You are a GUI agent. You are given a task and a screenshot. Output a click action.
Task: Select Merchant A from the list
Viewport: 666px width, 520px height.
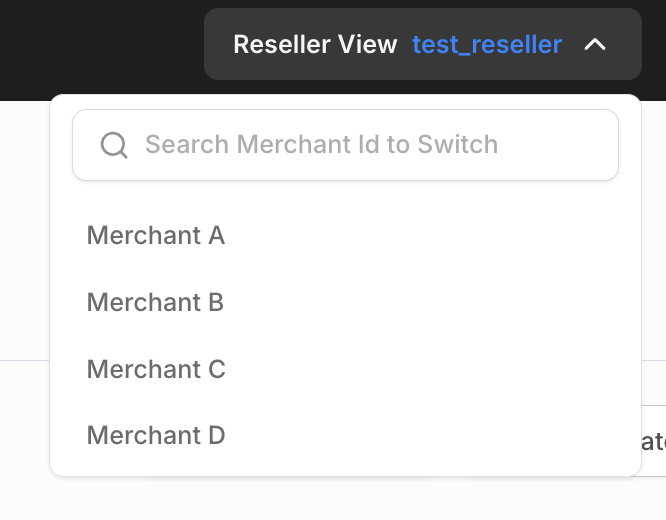(156, 236)
